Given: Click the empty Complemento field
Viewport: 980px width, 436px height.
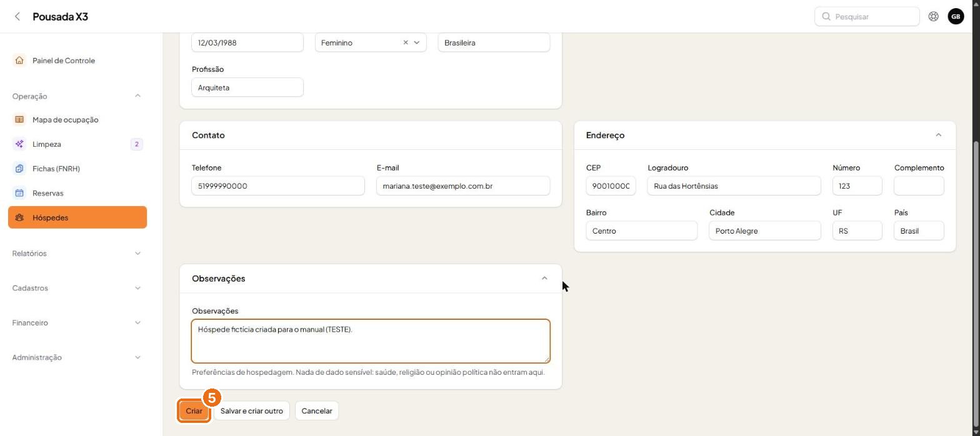Looking at the screenshot, I should click(x=919, y=186).
